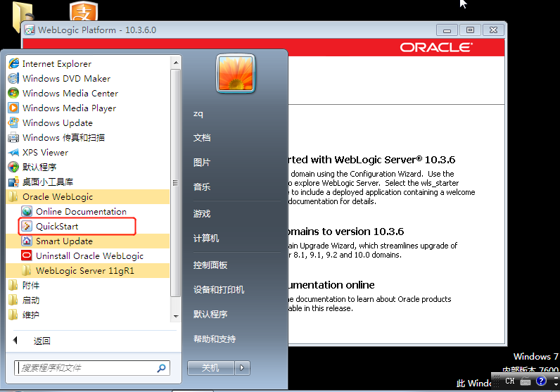Open 默认程序 icon in programs list
Image resolution: width=560 pixels, height=392 pixels.
[13, 167]
